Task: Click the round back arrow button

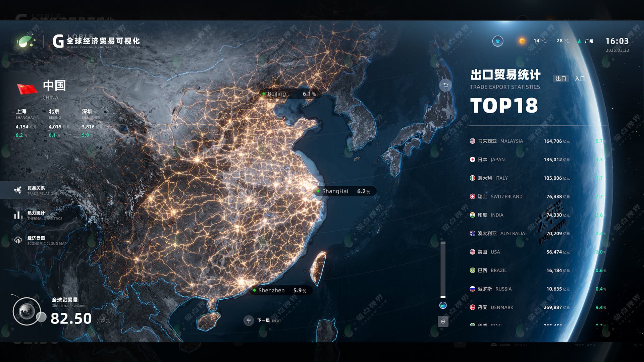Action: point(445,85)
